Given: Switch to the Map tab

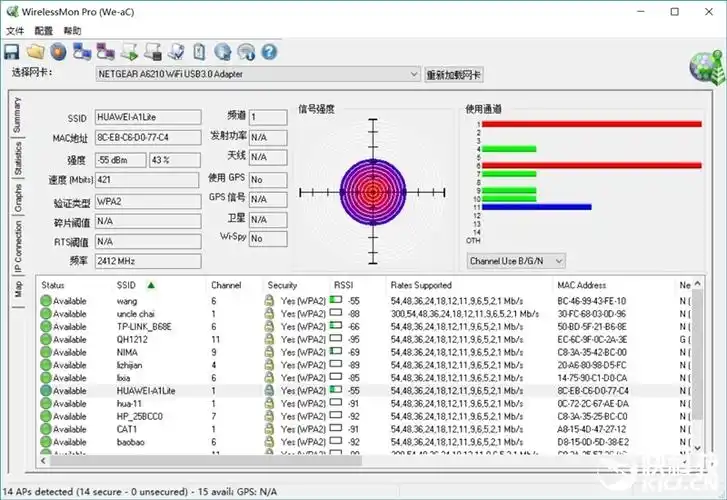Looking at the screenshot, I should [x=17, y=289].
